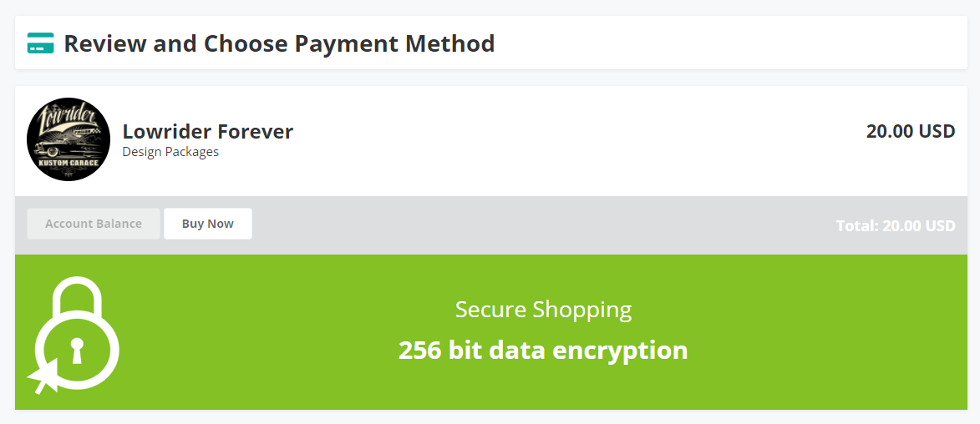This screenshot has width=980, height=424.
Task: Open the Lowrider Forever product title
Action: (208, 131)
